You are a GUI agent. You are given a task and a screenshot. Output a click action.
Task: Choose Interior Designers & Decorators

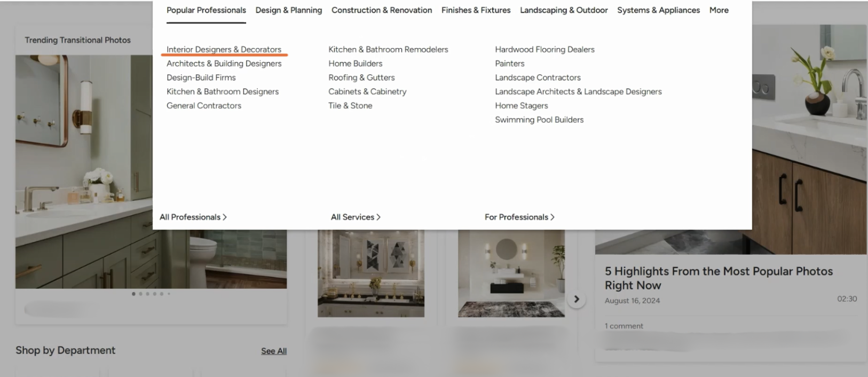224,49
